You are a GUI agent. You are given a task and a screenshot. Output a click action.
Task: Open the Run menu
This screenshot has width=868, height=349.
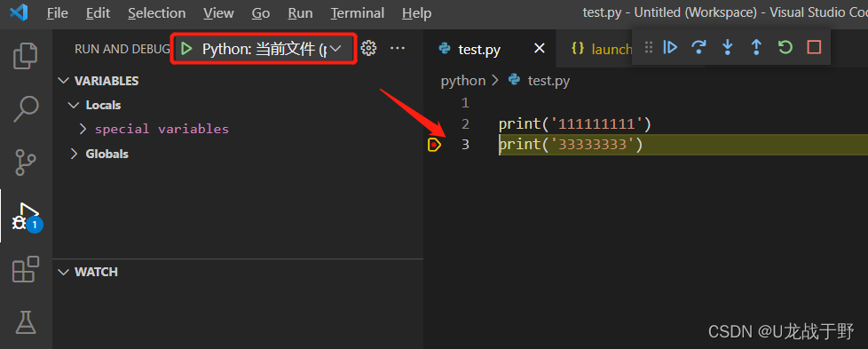click(300, 12)
